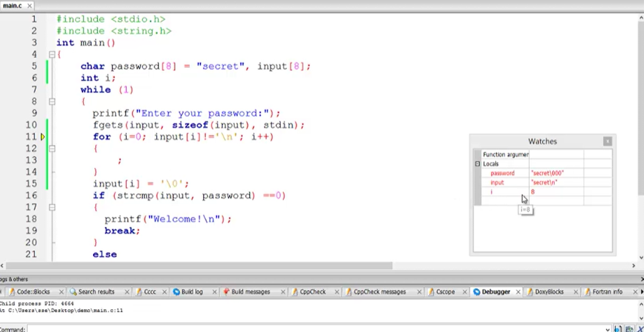Screen dimensions: 644x332
Task: Open the Cccc log tab
Action: coord(150,292)
